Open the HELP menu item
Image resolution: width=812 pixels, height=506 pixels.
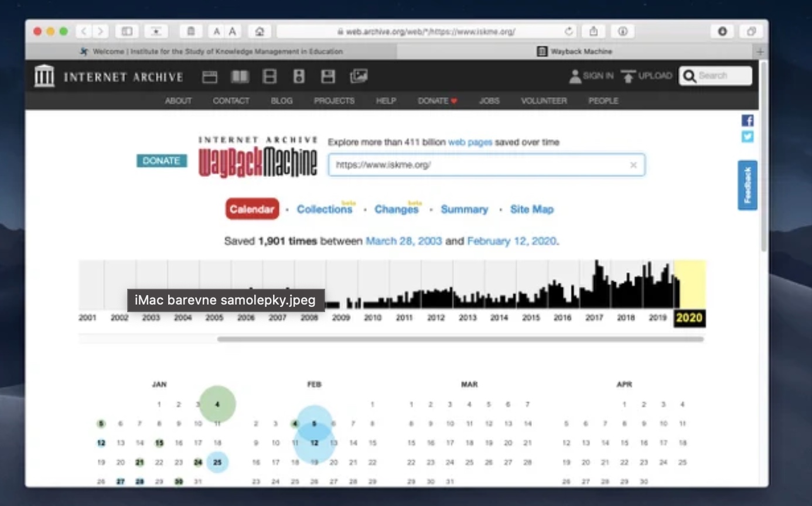click(386, 101)
